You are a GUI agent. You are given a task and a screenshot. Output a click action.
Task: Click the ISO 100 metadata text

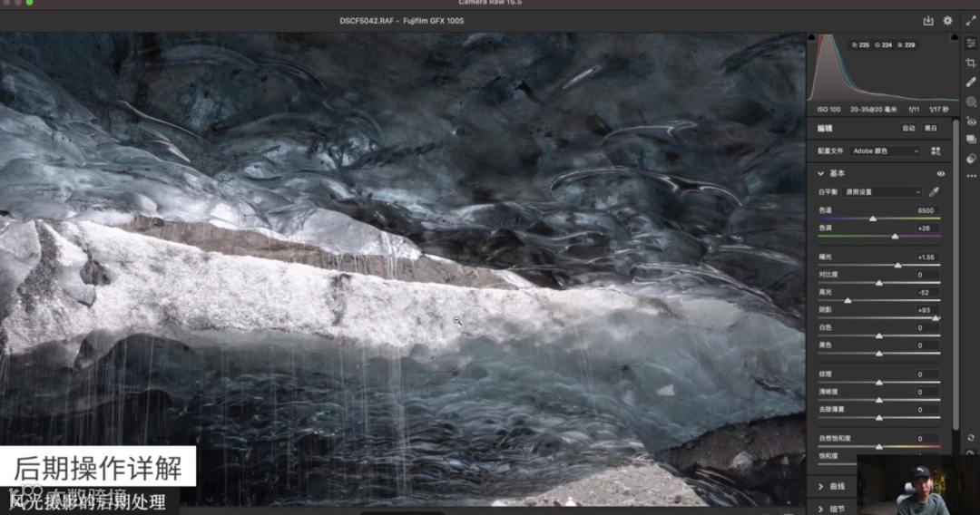pos(828,109)
